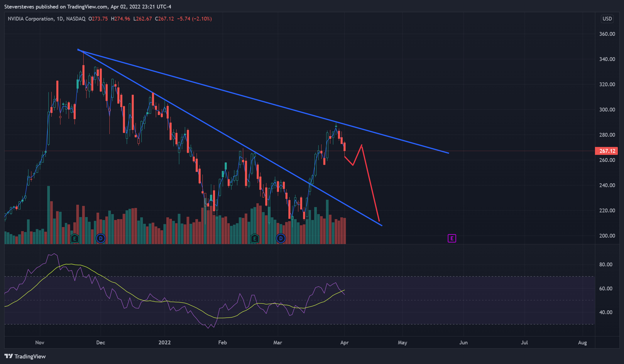Click the current price label 267.12
Viewport: 624px width, 364px height.
tap(606, 151)
